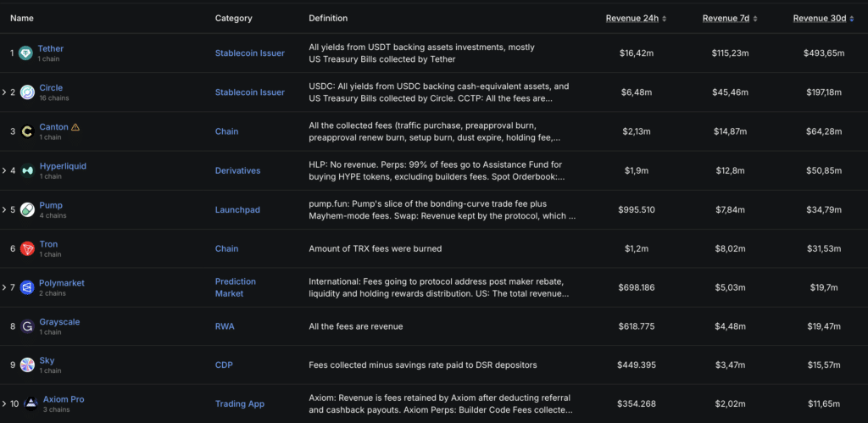The height and width of the screenshot is (423, 868).
Task: Open the Prediction Market category link
Action: [x=236, y=287]
